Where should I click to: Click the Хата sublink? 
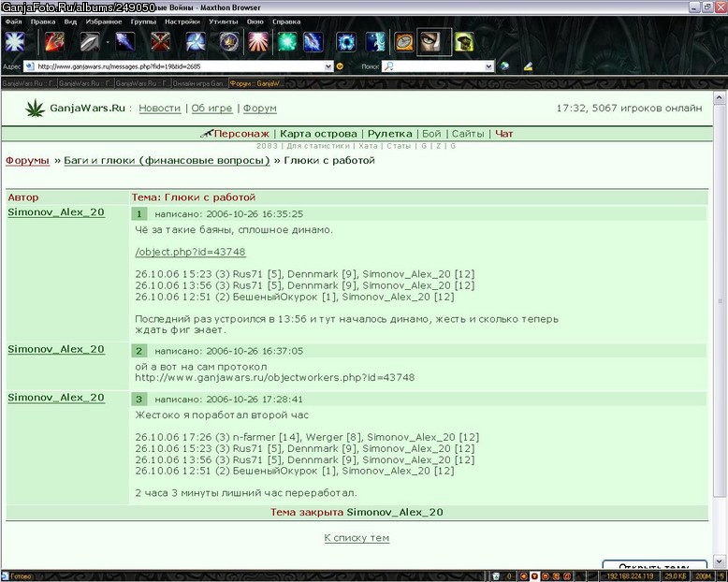(368, 146)
